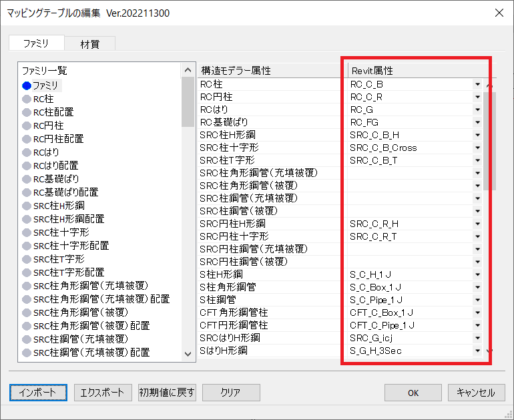Open the S_C_H_1J dropdown arrow
The height and width of the screenshot is (420, 514).
point(477,274)
